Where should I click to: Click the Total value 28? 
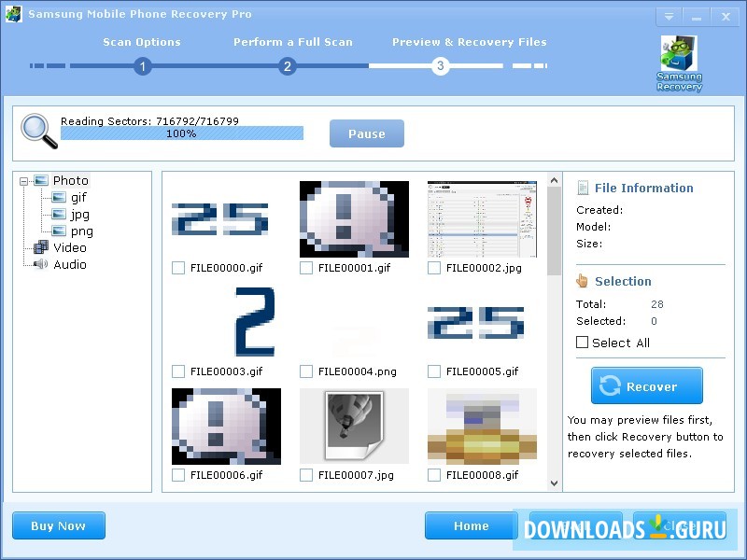click(657, 304)
